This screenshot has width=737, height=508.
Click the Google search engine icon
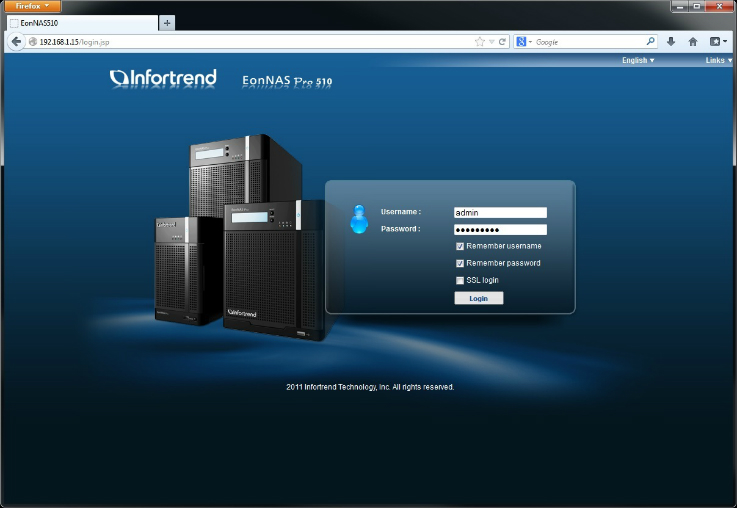[x=521, y=42]
